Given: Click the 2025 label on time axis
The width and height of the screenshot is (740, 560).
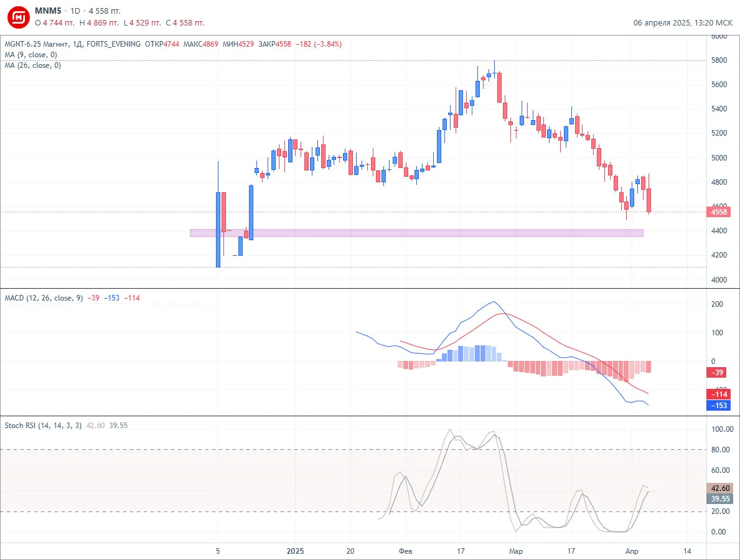Looking at the screenshot, I should [x=296, y=551].
